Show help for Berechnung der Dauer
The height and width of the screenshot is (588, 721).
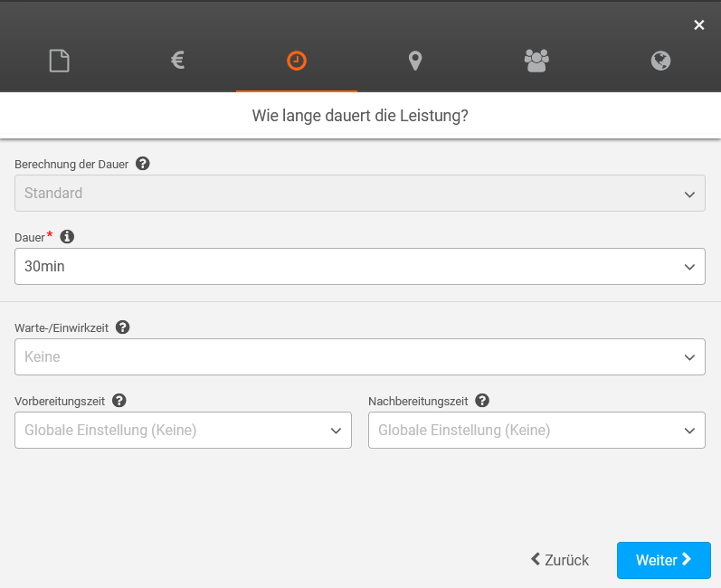[x=142, y=164]
